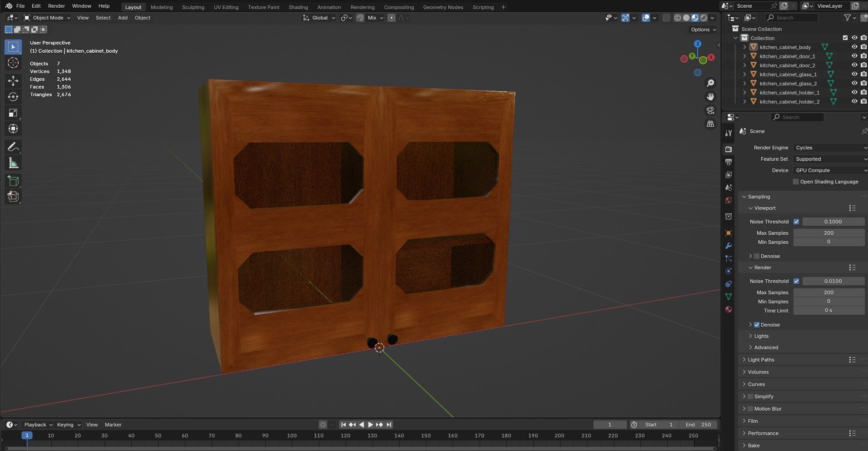The width and height of the screenshot is (868, 451).
Task: Adjust Viewport Max Samples field
Action: pos(828,233)
